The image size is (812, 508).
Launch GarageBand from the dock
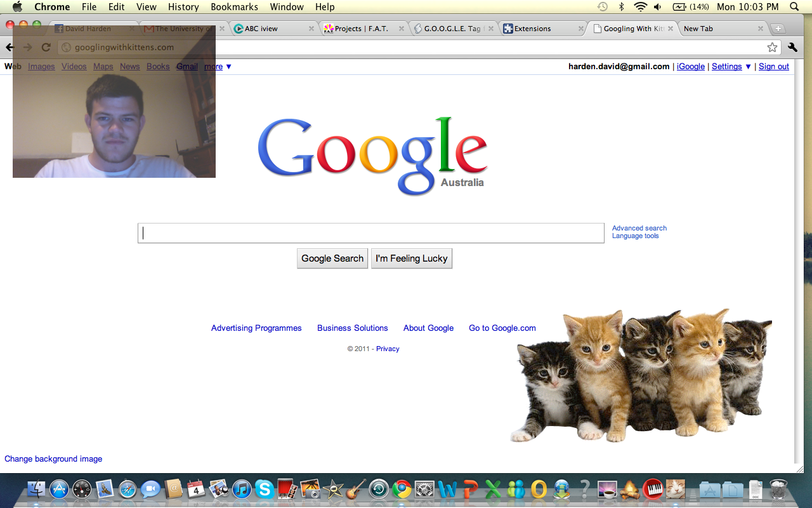(356, 489)
